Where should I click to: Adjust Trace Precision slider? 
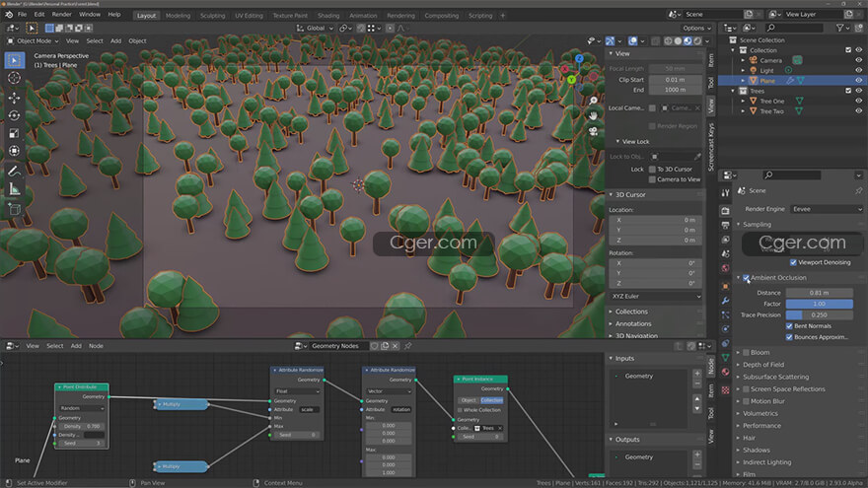pyautogui.click(x=820, y=314)
